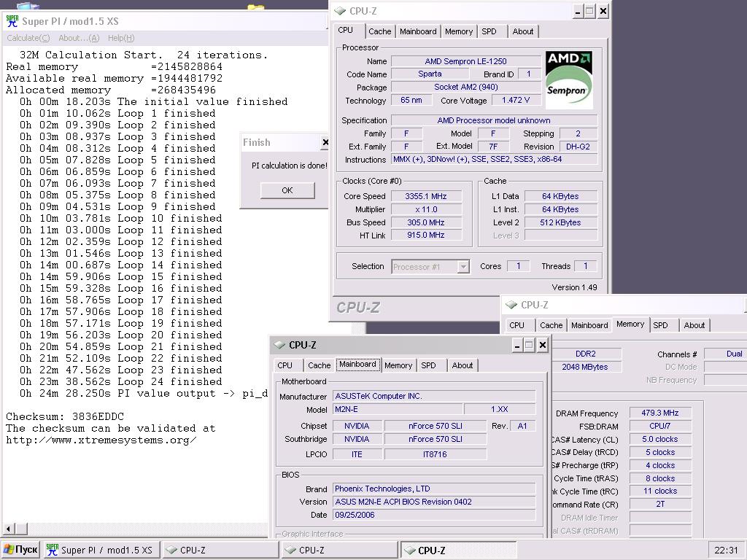Click the CPU-Z title bar icon of top window
The image size is (747, 560).
tap(340, 11)
